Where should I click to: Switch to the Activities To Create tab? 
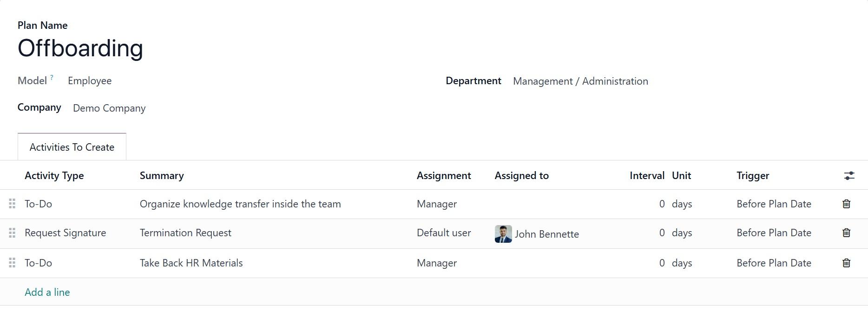[72, 147]
